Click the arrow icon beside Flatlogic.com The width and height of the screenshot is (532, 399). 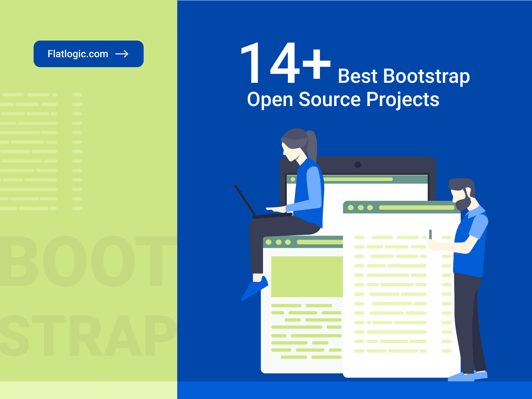[x=122, y=54]
